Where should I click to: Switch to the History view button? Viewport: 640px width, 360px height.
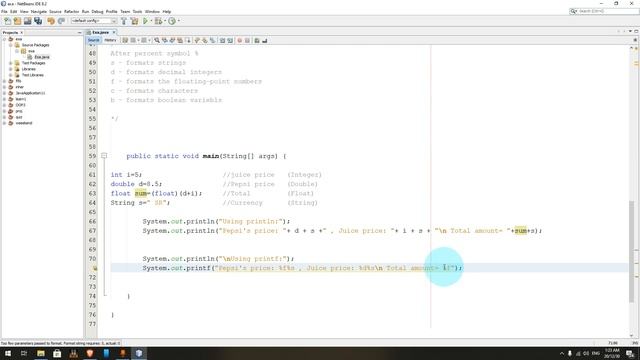click(110, 40)
